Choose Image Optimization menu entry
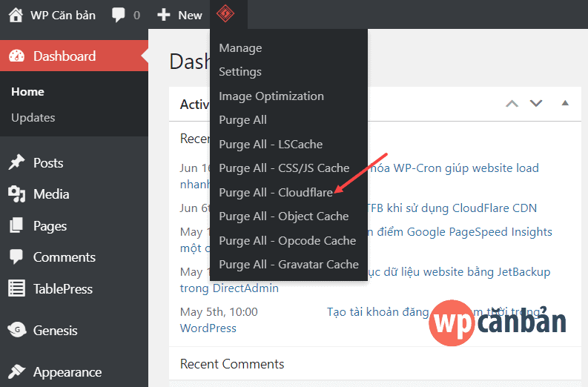This screenshot has width=588, height=387. 271,96
